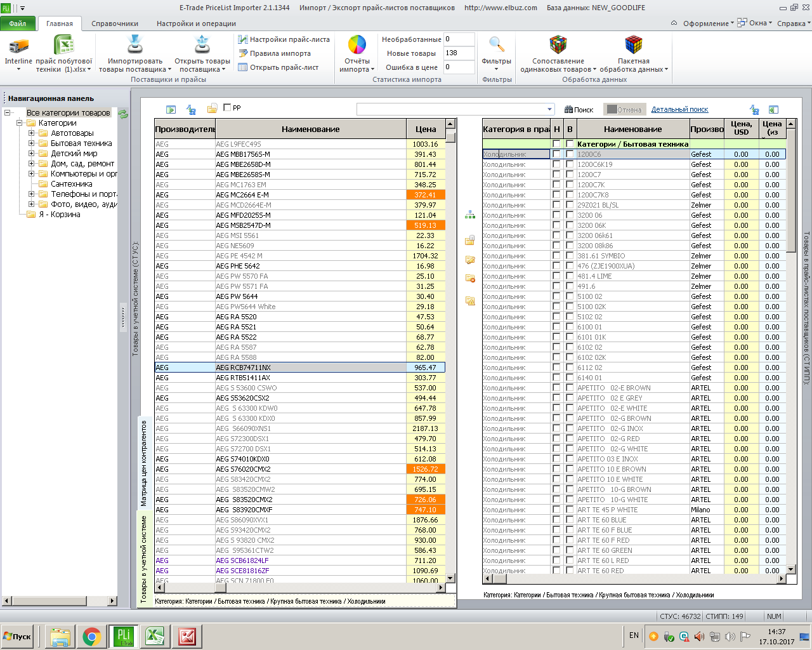
Task: Open the search combo box dropdown
Action: [549, 109]
